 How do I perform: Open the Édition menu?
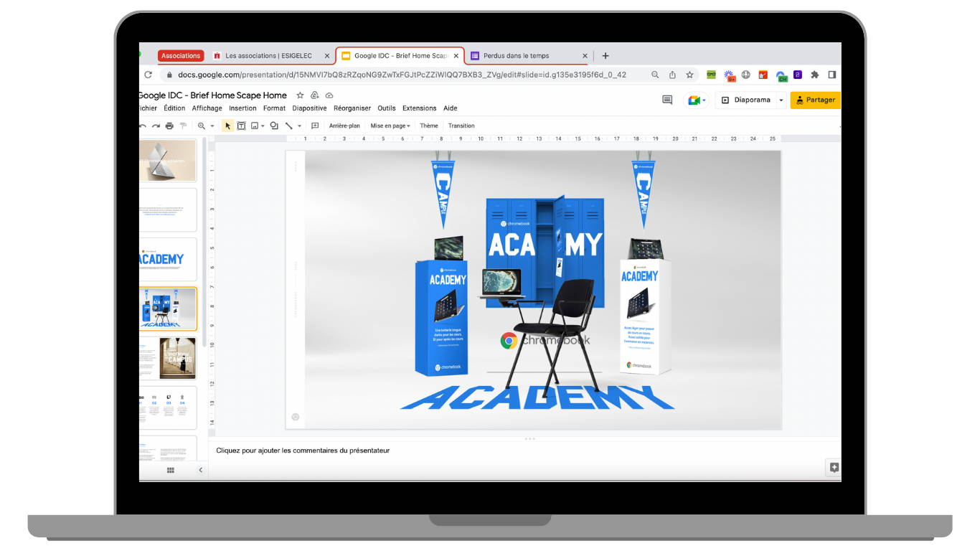174,108
